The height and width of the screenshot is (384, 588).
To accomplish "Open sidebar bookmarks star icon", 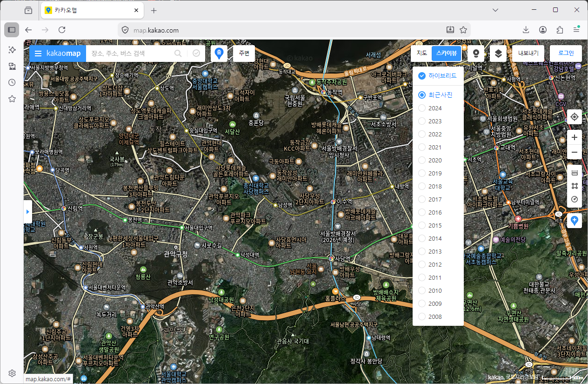I will [x=12, y=99].
